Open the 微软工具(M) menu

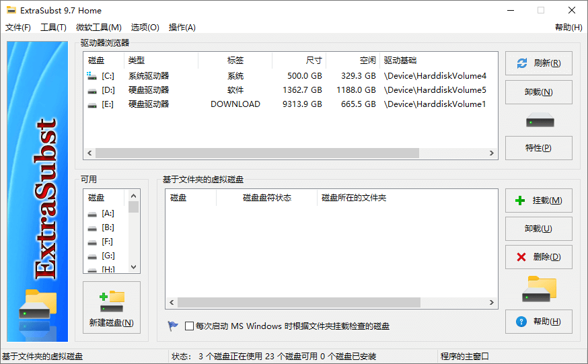(x=99, y=28)
